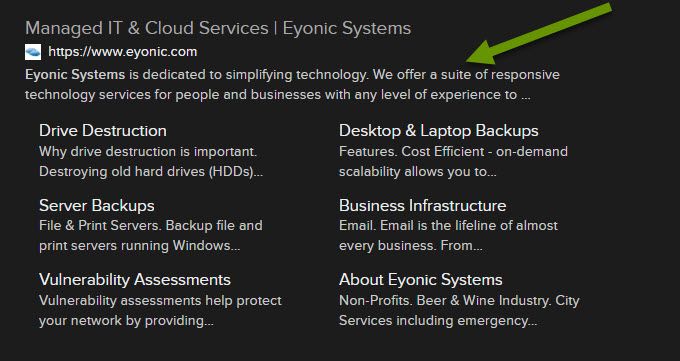Visit the About Eyonic Systems sitelink
Viewport: 680px width, 361px height.
click(421, 280)
